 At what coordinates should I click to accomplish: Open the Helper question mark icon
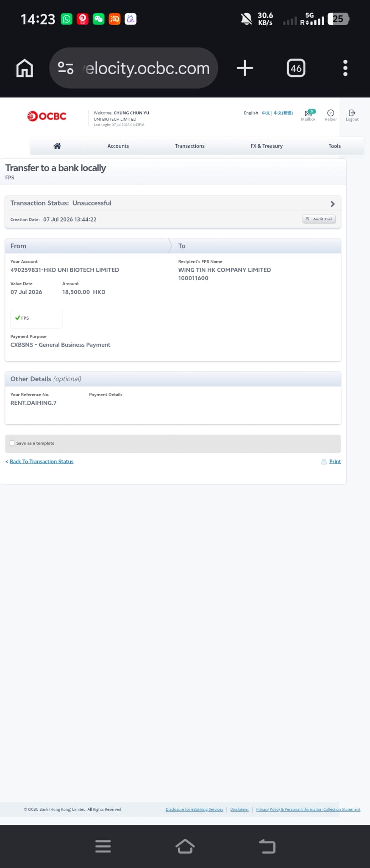click(331, 115)
